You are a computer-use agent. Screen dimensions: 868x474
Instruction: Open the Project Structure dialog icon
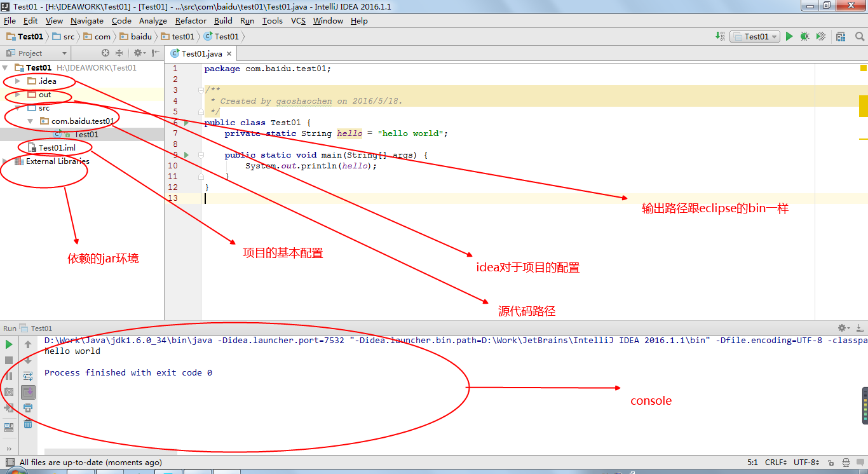[x=841, y=36]
